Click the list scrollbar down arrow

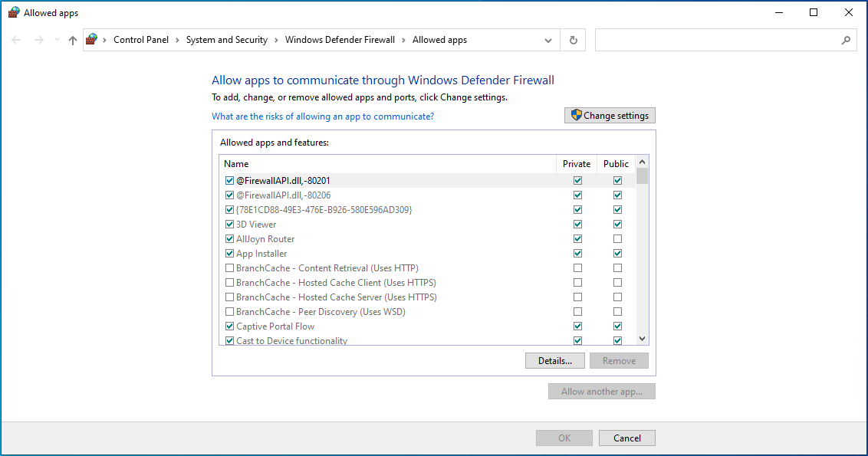pos(643,339)
